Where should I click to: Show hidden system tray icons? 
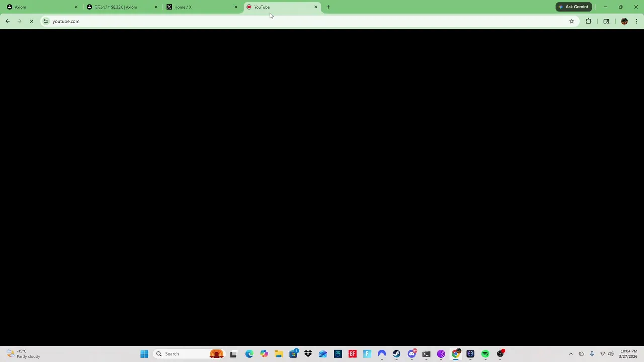[x=570, y=354]
